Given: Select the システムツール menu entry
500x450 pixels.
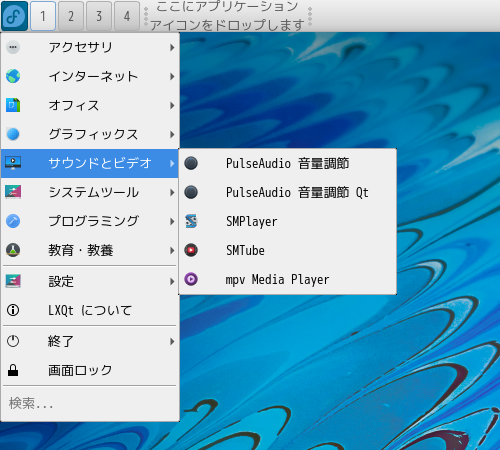Looking at the screenshot, I should (90, 192).
